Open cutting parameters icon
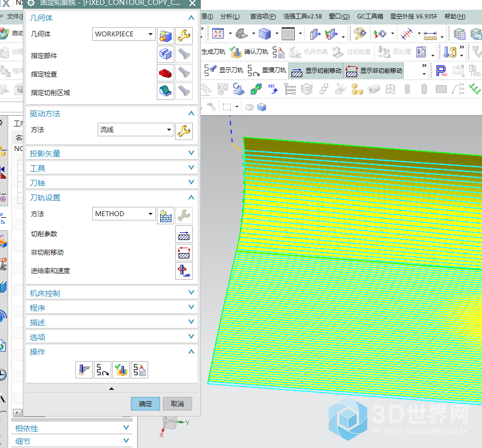 (184, 234)
